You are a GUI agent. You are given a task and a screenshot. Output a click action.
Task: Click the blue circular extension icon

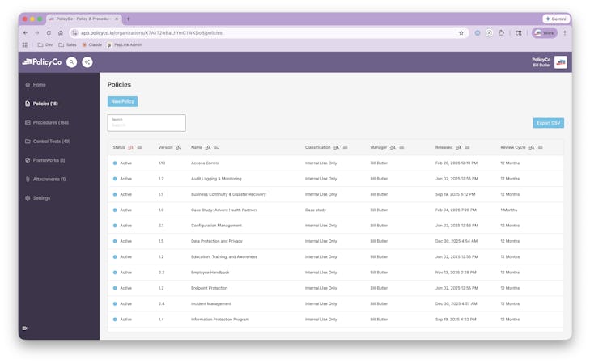478,33
